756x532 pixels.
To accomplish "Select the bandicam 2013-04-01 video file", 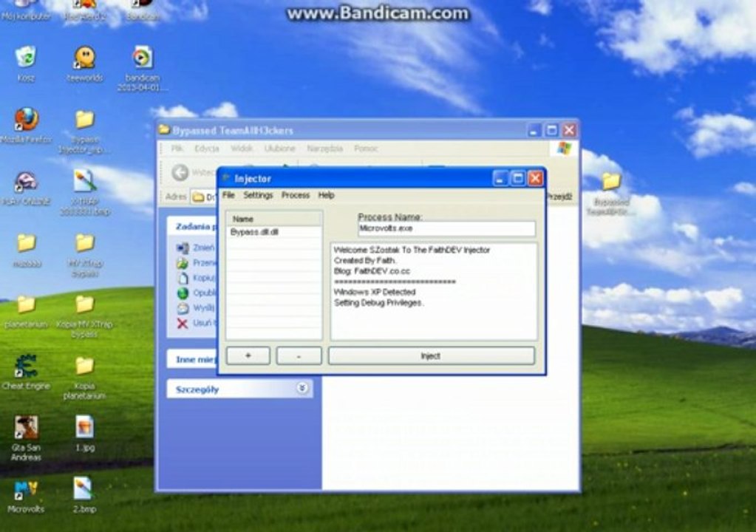I will click(x=142, y=58).
